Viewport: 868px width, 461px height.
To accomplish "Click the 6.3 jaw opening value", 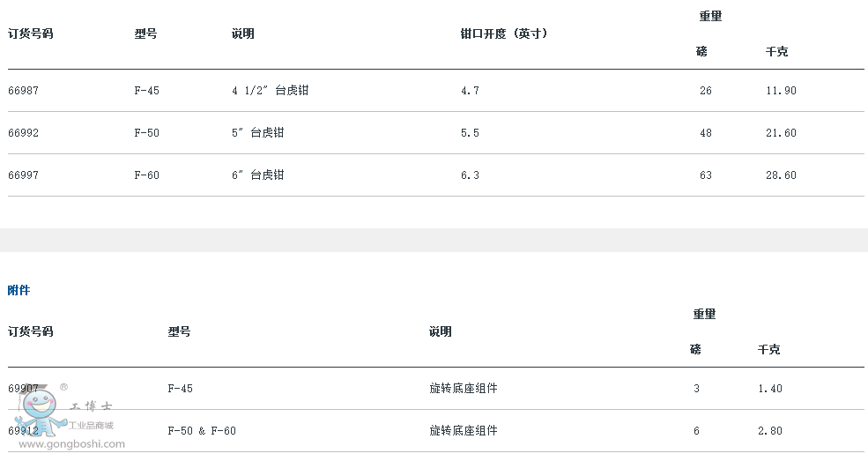I will coord(470,175).
